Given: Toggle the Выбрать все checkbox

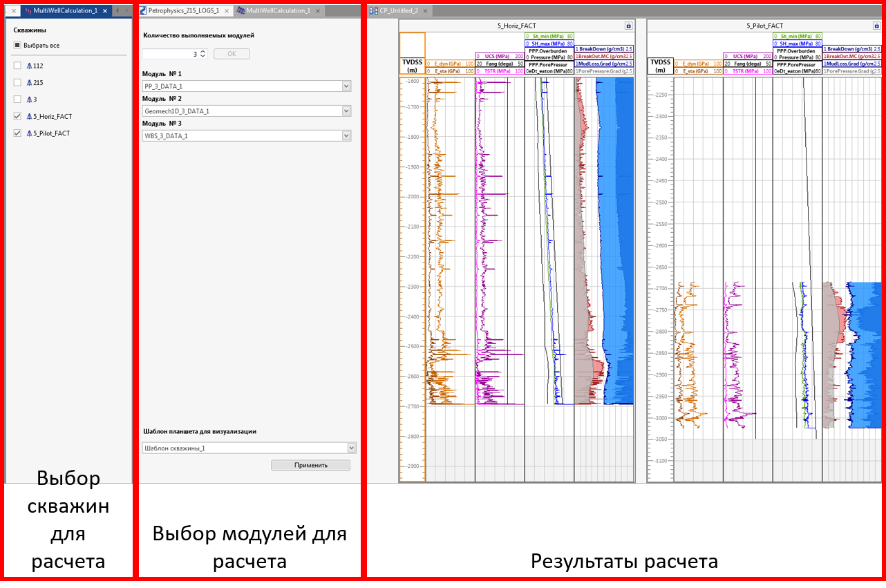Looking at the screenshot, I should point(17,46).
